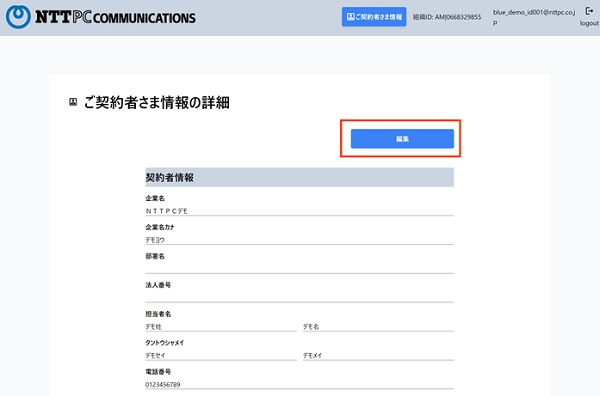Image resolution: width=600 pixels, height=396 pixels.
Task: Click the organization ID text in header
Action: [x=447, y=17]
